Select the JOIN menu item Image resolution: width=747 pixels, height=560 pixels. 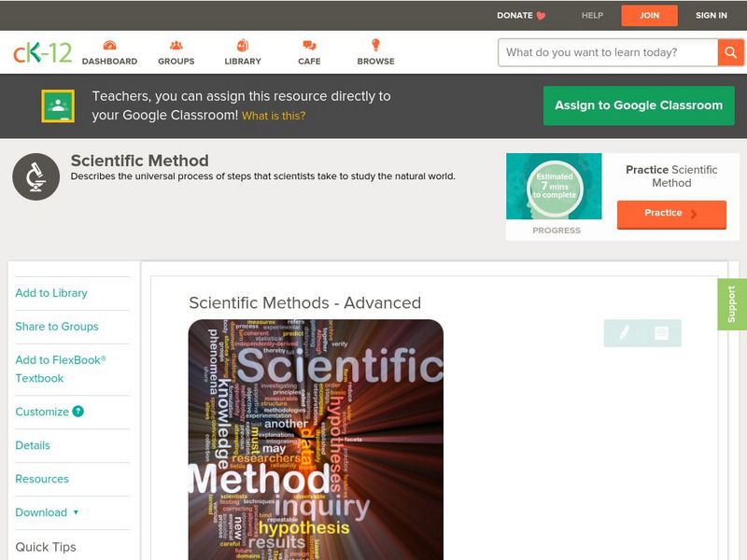point(649,15)
